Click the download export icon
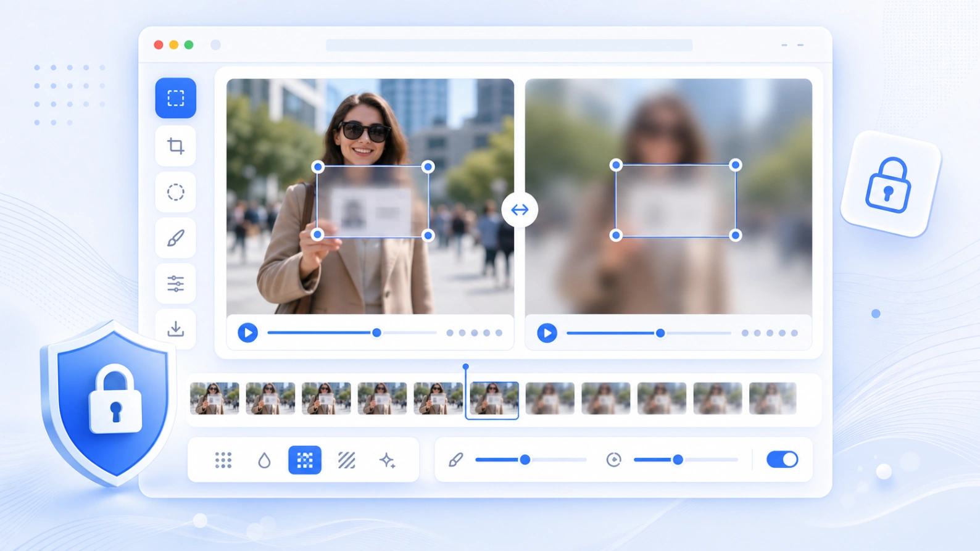 (176, 329)
